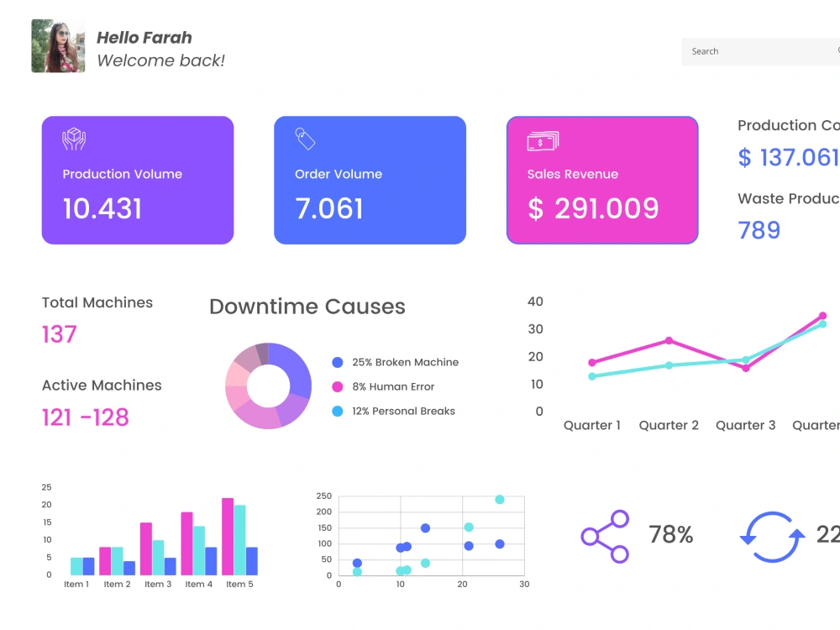Open the Sales Revenue card
Image resolution: width=840 pixels, height=630 pixels.
(602, 180)
